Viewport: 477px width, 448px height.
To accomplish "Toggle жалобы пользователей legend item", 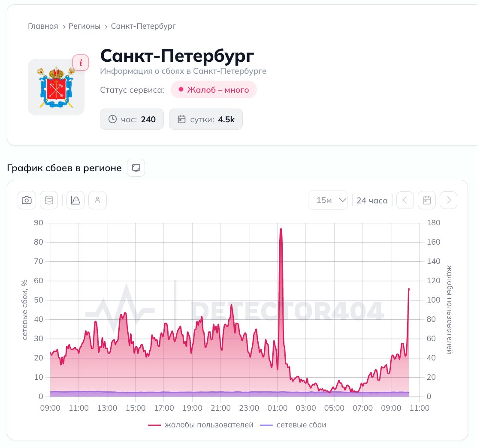I will point(201,425).
